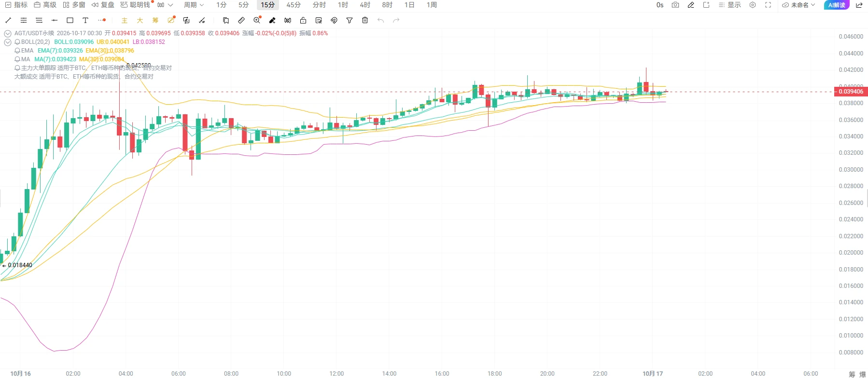Viewport: 868px width, 380px height.
Task: Share the chart using the share icon
Action: (x=859, y=5)
